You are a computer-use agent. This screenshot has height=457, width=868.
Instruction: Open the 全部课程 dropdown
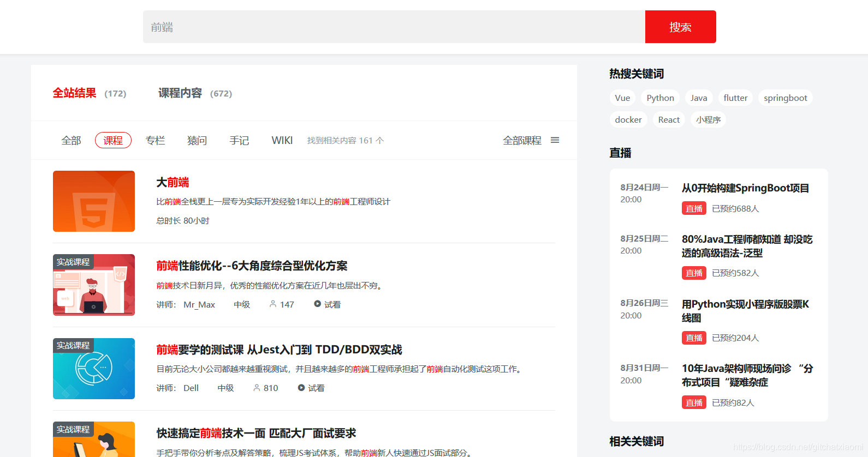[x=522, y=141]
